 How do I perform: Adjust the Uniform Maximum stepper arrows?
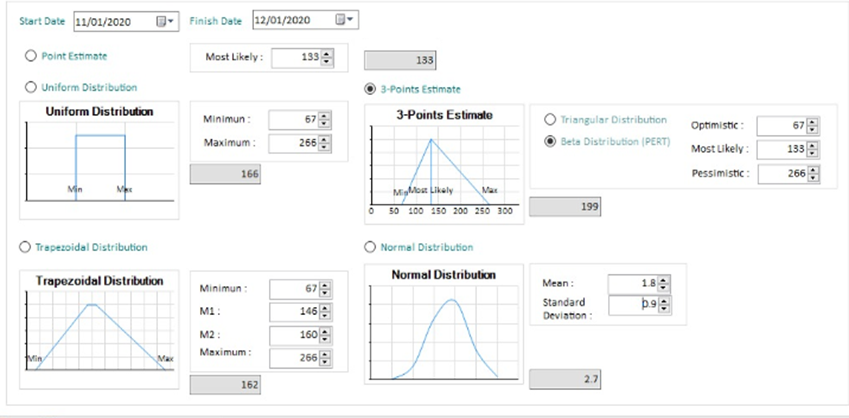(x=324, y=143)
